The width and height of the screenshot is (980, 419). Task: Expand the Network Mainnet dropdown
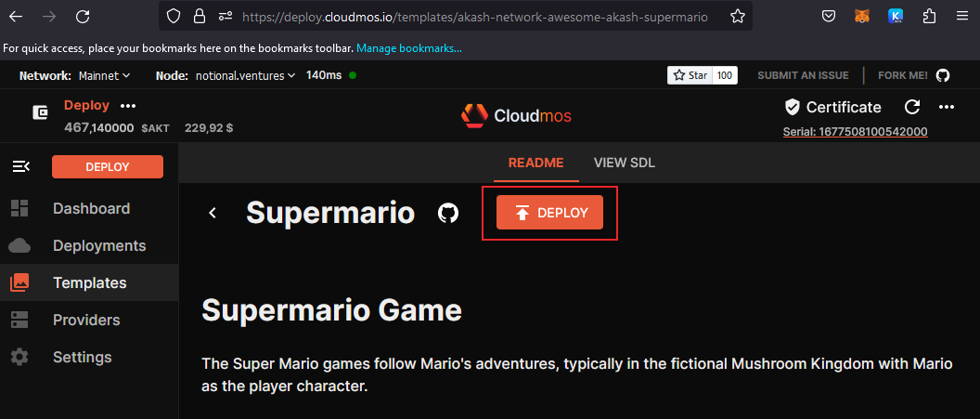(89, 75)
